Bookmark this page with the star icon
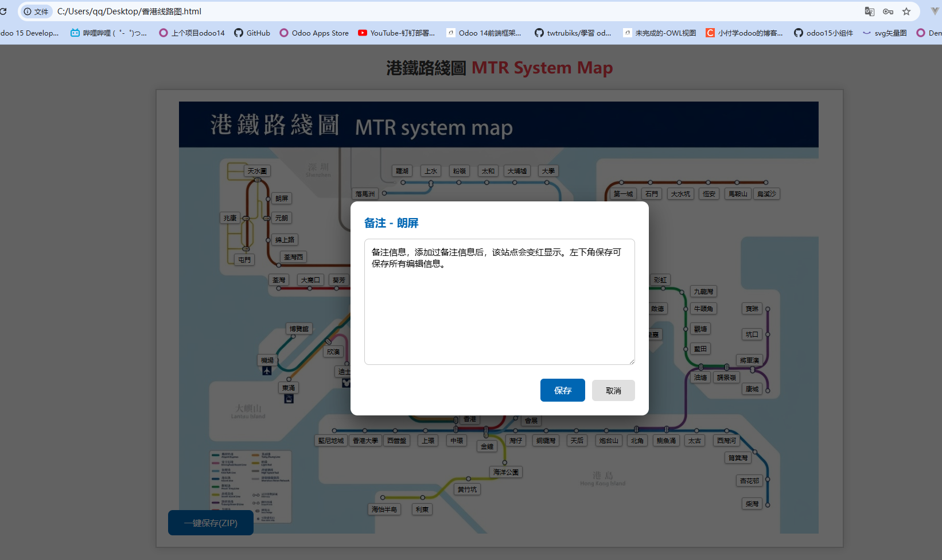The image size is (942, 560). (x=906, y=11)
